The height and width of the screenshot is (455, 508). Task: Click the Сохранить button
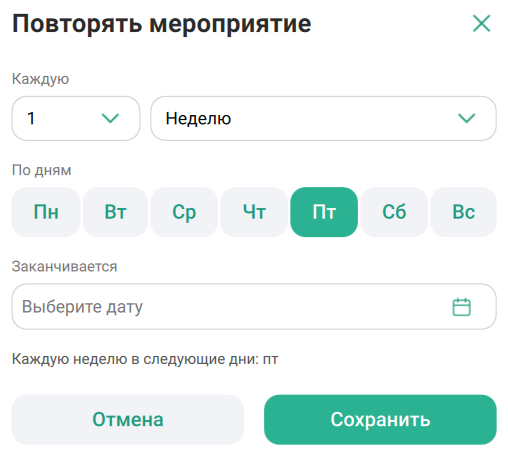pos(380,420)
